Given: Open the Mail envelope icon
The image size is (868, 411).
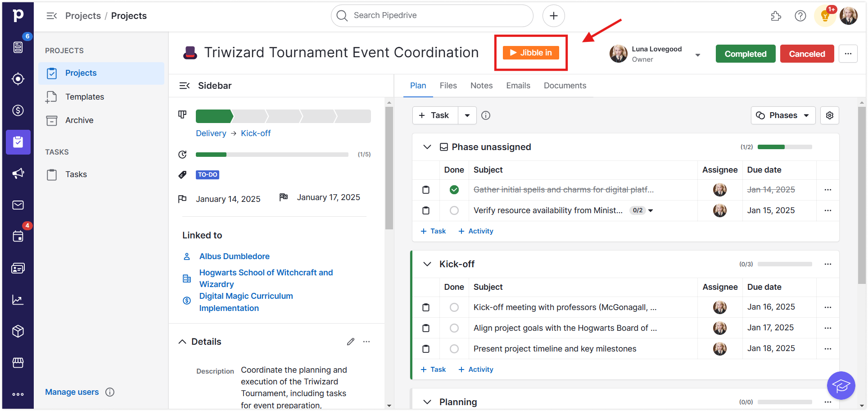Looking at the screenshot, I should click(18, 205).
